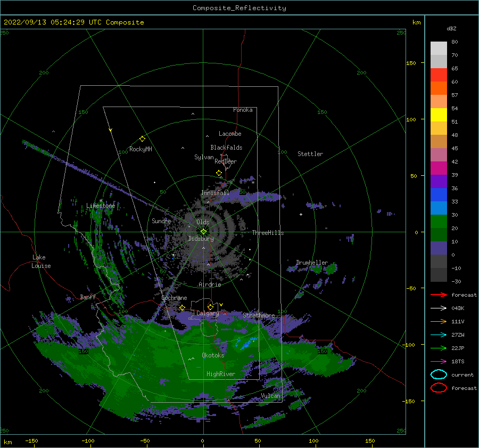This screenshot has width=479, height=448.
Task: Click the magenta 18TS arrow legend icon
Action: pyautogui.click(x=439, y=362)
